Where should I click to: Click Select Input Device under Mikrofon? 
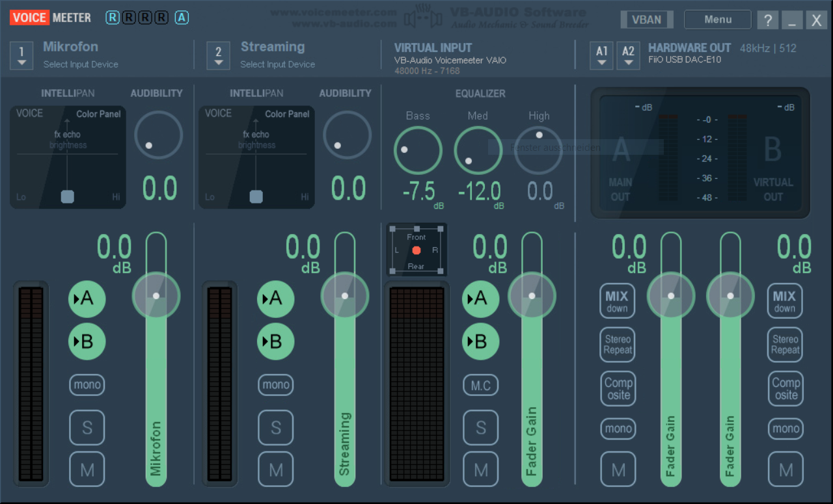81,64
